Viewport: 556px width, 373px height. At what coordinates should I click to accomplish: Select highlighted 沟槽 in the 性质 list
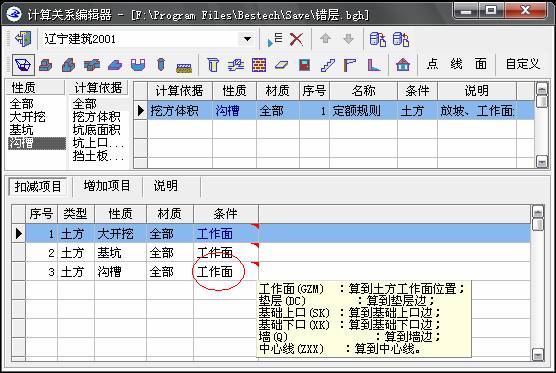pos(37,143)
